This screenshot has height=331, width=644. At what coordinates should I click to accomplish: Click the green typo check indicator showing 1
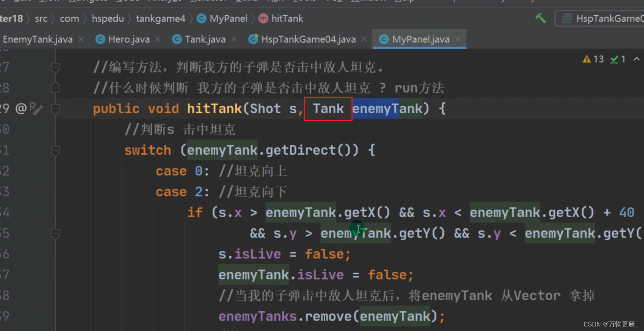pyautogui.click(x=618, y=59)
